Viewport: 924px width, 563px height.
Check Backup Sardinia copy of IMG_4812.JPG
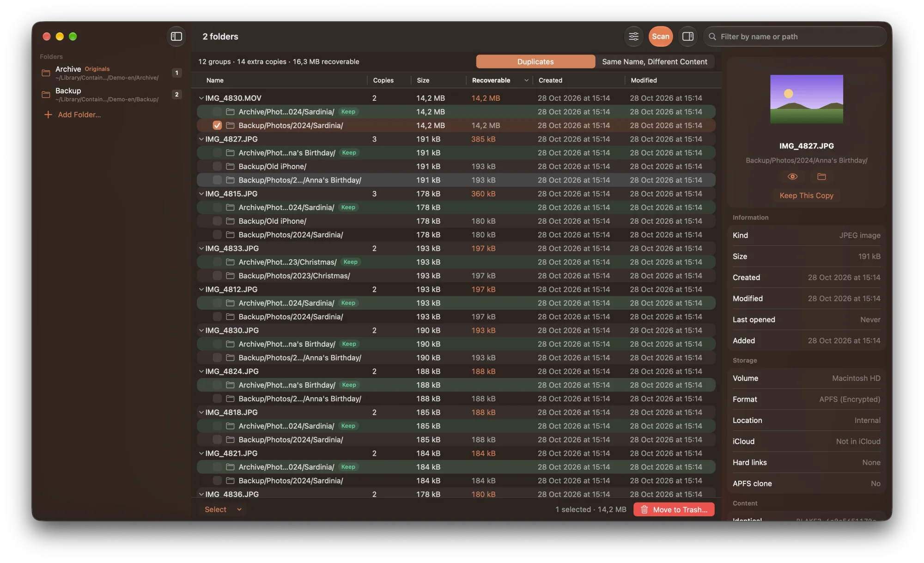217,317
